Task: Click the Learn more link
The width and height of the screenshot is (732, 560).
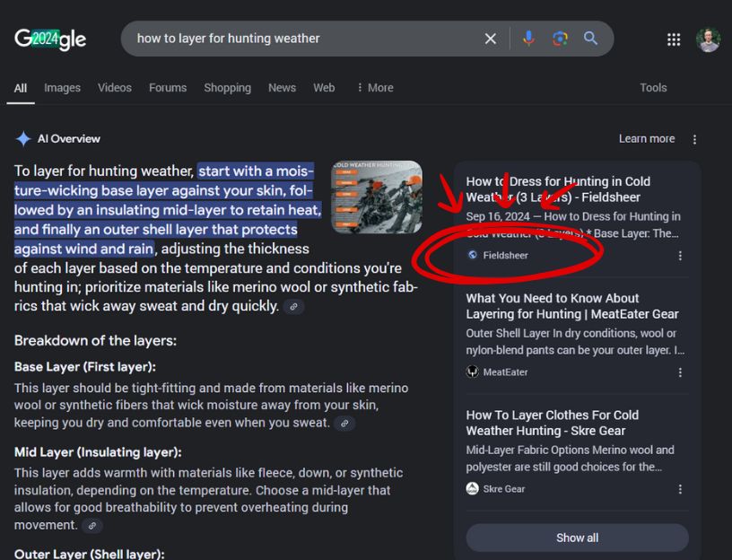Action: pos(647,139)
